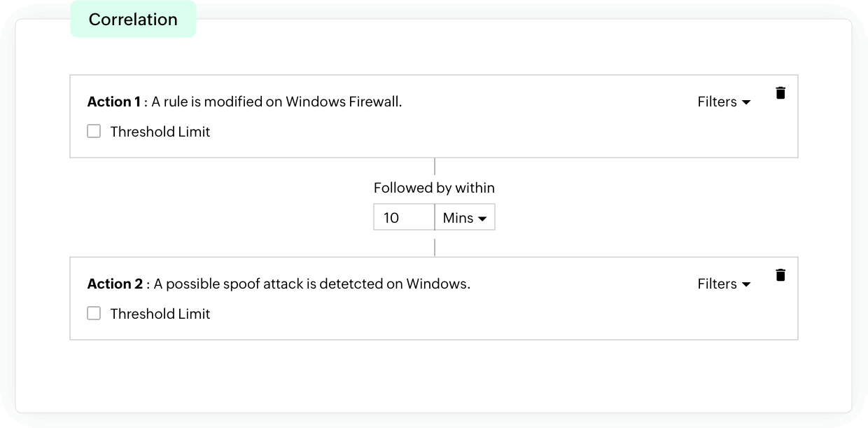Click the caret arrow beside Action 1 Filters
The height and width of the screenshot is (428, 868).
click(746, 103)
